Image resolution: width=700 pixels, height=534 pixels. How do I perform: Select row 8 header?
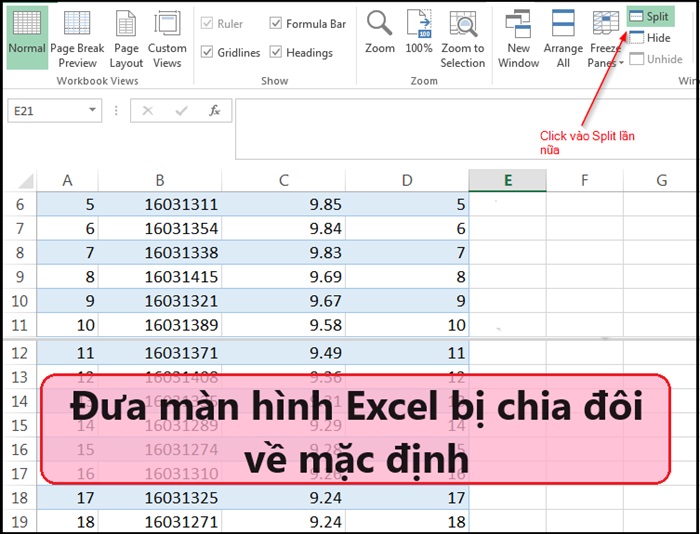pos(20,253)
